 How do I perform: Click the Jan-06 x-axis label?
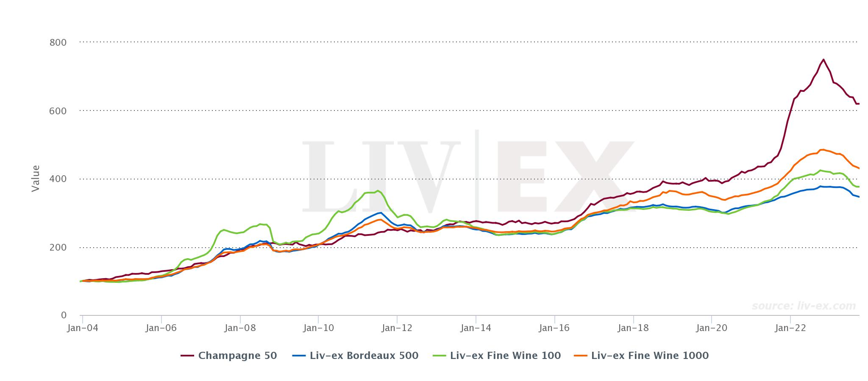point(161,328)
